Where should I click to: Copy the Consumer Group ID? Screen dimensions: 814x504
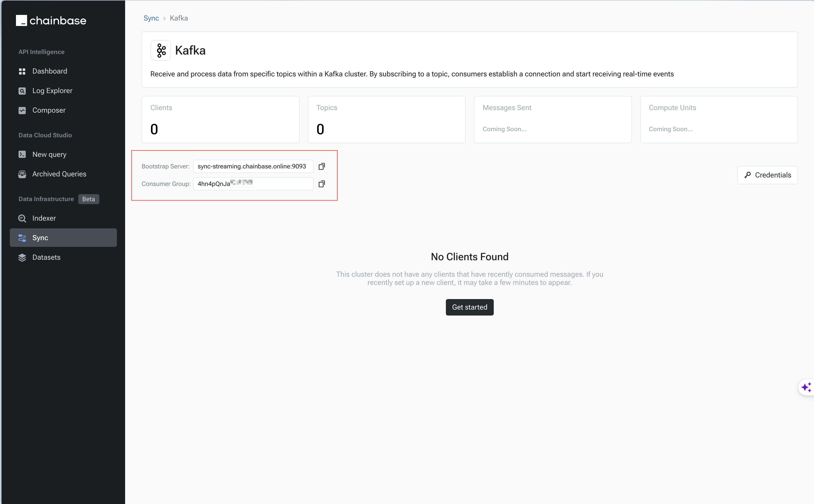pos(322,184)
